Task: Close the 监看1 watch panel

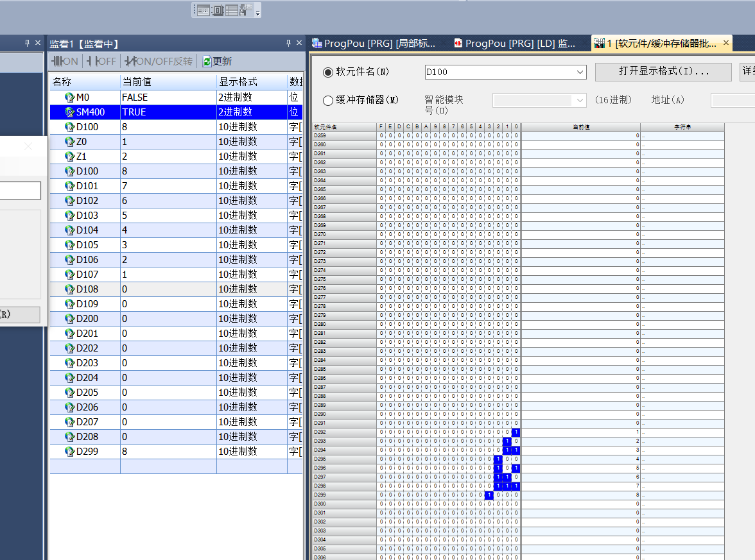Action: 299,43
